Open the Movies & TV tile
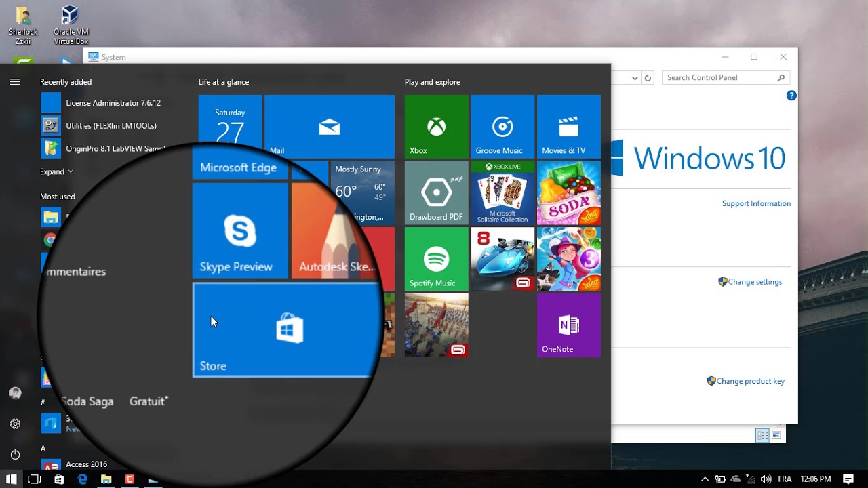 click(x=568, y=127)
